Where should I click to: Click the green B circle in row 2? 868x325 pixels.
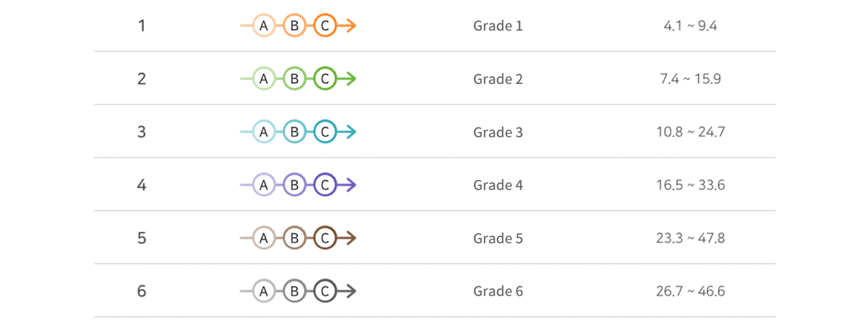point(295,79)
